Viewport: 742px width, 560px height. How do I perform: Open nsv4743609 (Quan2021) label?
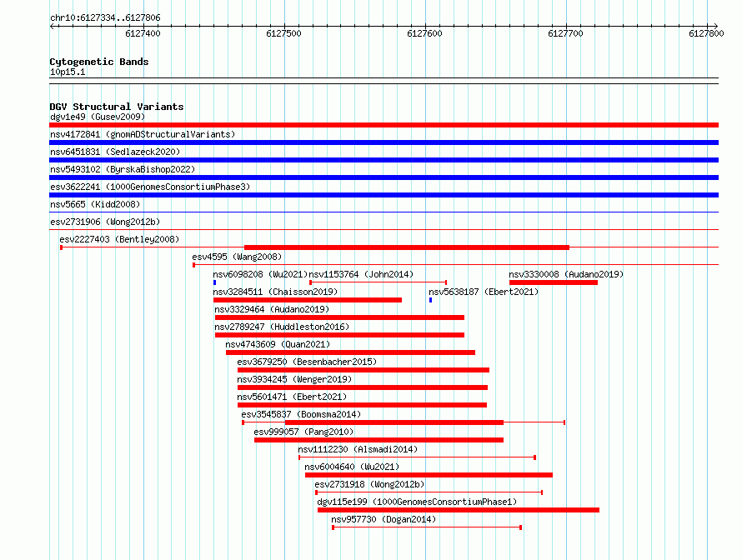[278, 344]
